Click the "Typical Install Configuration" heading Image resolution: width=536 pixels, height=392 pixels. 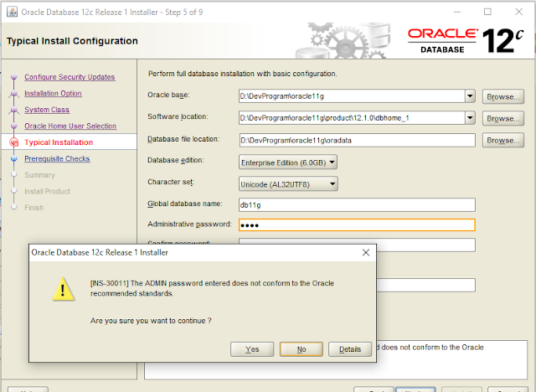[x=72, y=41]
